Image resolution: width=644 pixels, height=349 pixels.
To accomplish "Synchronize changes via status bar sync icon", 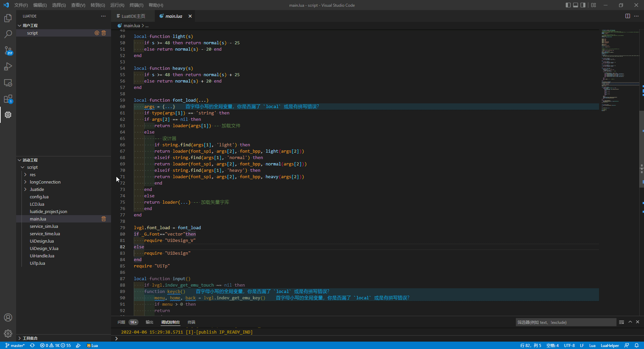I will click(32, 345).
